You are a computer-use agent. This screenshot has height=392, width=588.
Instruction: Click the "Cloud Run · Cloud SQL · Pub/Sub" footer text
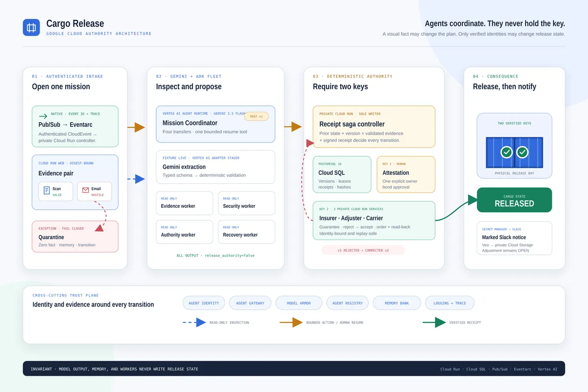point(499,369)
